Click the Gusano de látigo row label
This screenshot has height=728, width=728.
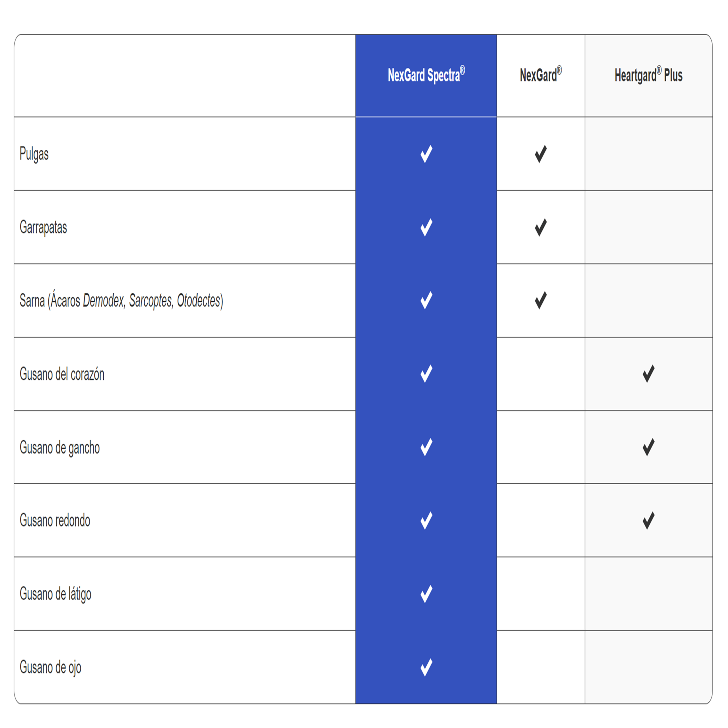(55, 594)
